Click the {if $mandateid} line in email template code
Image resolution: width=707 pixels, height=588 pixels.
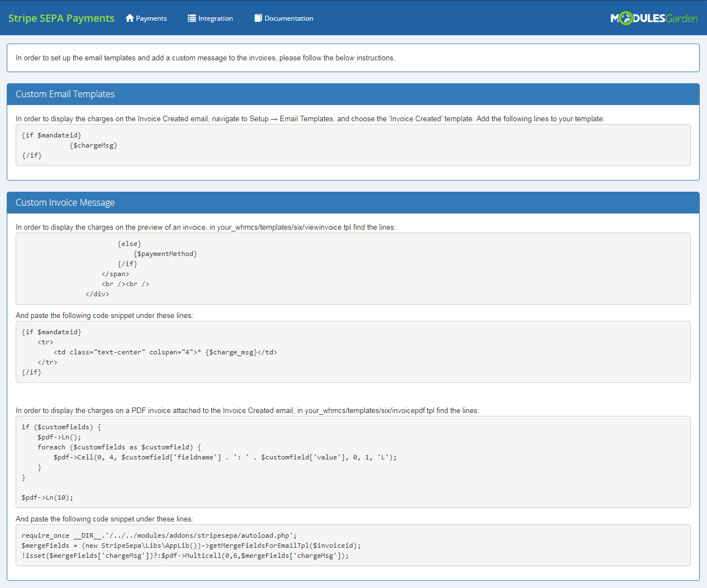pos(51,135)
